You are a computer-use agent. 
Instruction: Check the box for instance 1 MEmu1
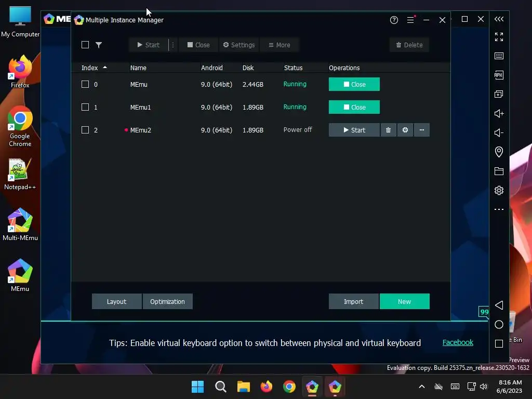point(85,107)
